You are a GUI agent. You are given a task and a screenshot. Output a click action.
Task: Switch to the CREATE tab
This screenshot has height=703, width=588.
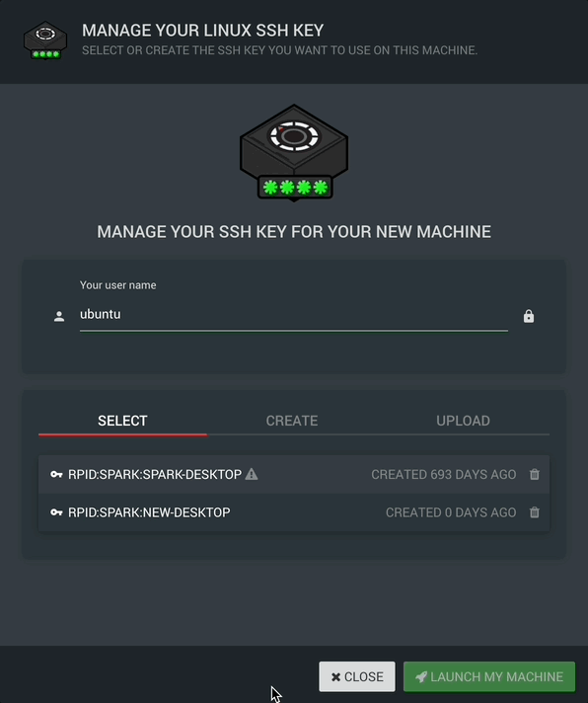tap(292, 421)
